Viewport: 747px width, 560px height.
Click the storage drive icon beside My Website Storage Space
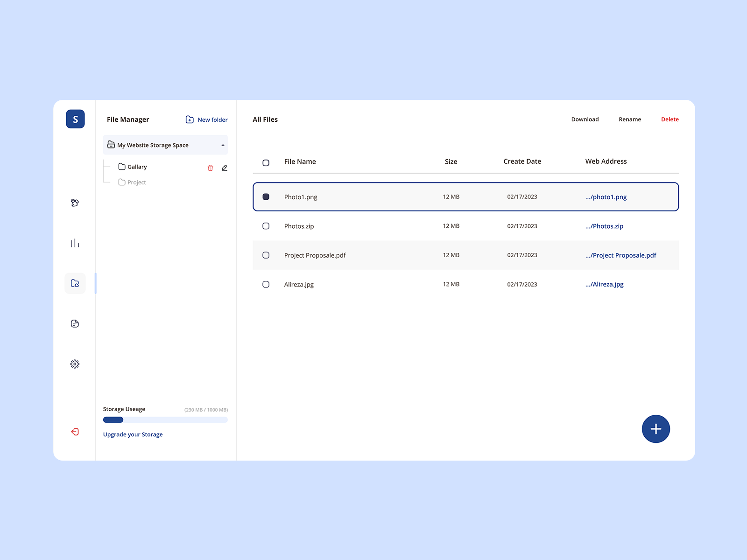point(111,145)
